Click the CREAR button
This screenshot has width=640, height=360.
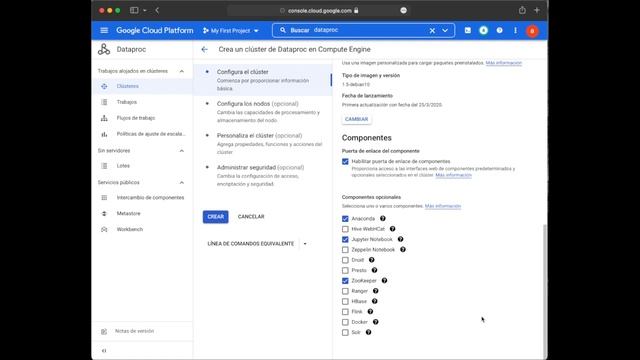[x=216, y=217]
